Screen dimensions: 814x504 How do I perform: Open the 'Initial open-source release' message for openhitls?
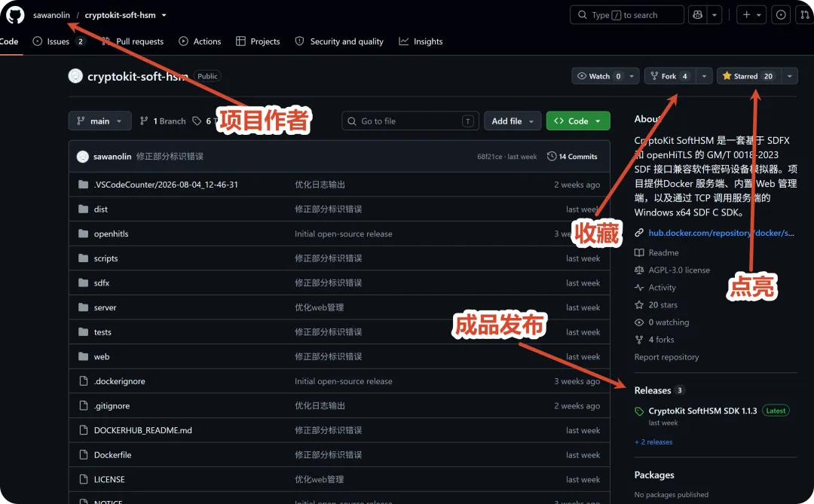pos(343,234)
